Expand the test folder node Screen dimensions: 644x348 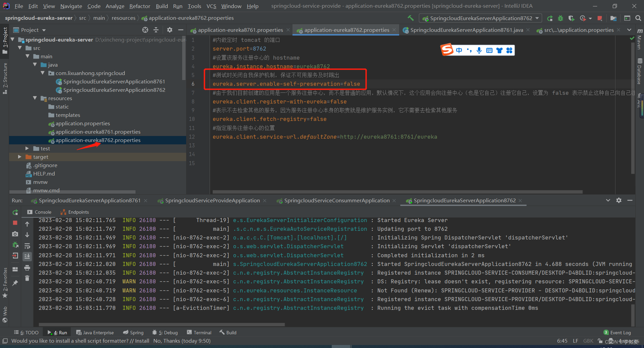tap(27, 148)
